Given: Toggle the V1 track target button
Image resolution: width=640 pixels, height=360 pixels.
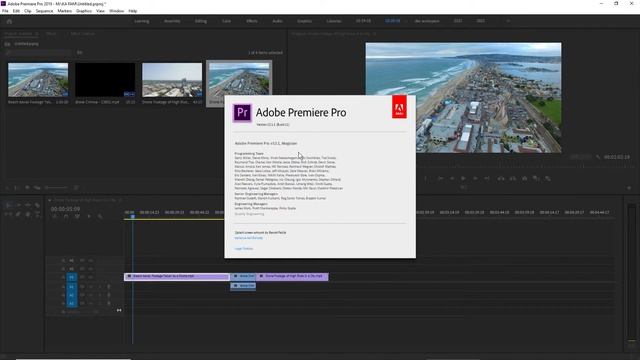Looking at the screenshot, I should point(71,277).
